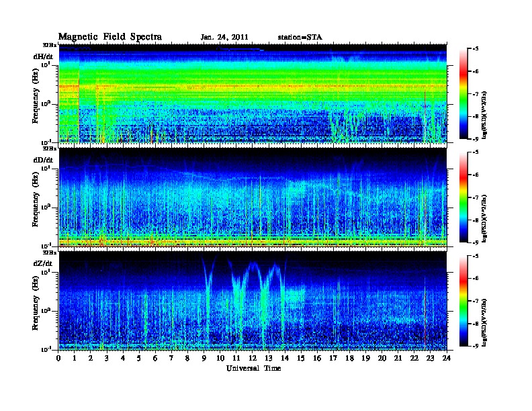This screenshot has width=532, height=411.
Task: Click the dD/dt panel label
Action: (x=43, y=160)
